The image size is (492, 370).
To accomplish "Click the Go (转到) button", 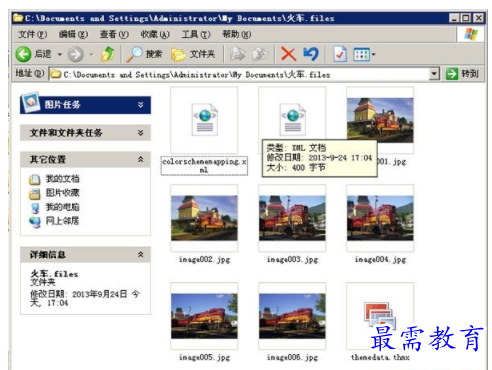I will [x=463, y=74].
